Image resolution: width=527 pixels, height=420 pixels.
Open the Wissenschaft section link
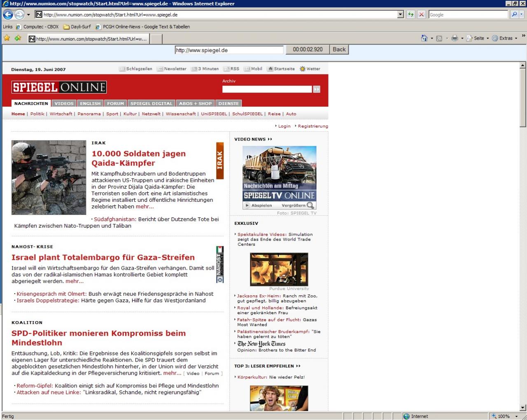point(181,114)
